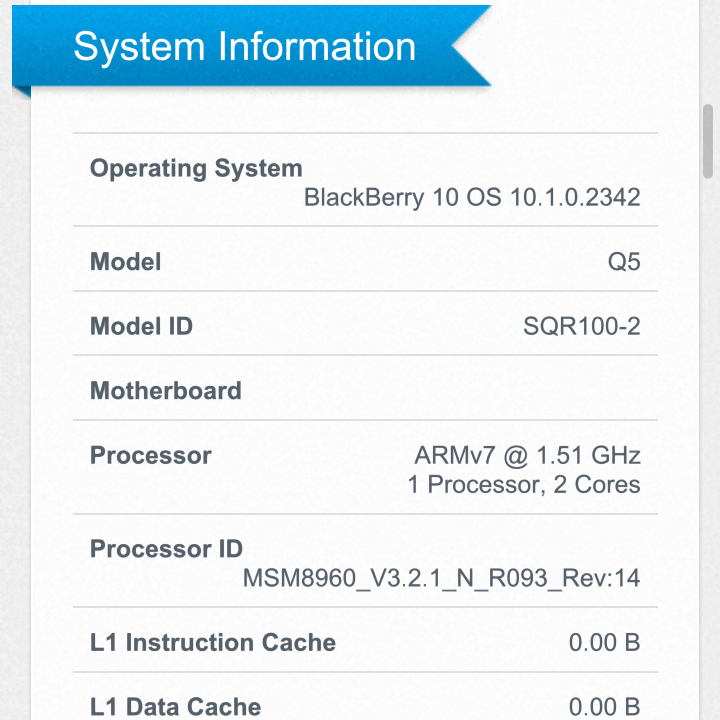The width and height of the screenshot is (720, 720).
Task: Click the BlackBerry 10 OS version value
Action: point(471,196)
